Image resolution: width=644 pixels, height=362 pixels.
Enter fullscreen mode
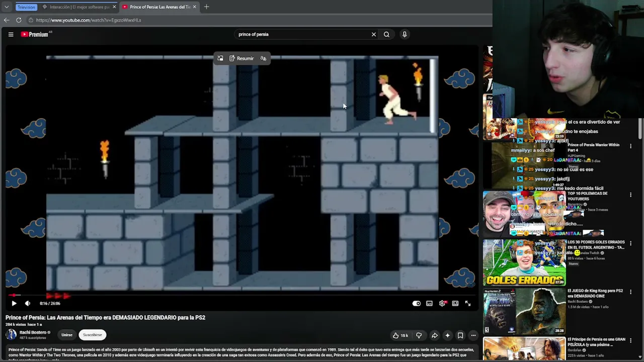pos(468,303)
